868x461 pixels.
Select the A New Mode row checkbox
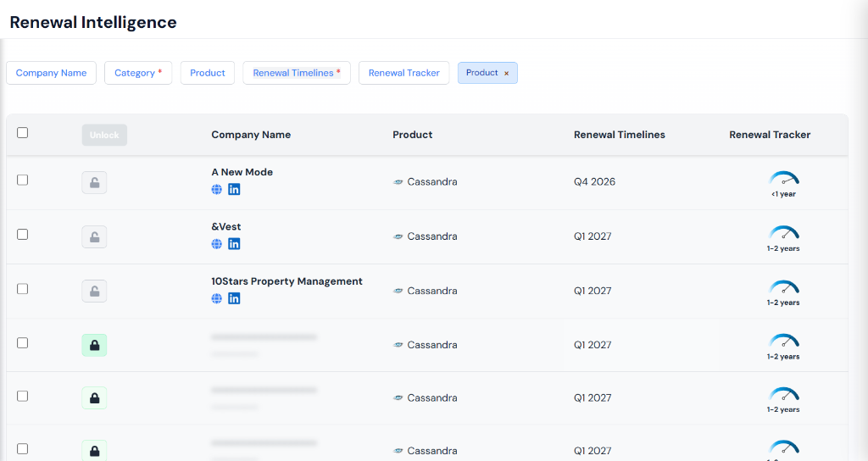coord(22,180)
